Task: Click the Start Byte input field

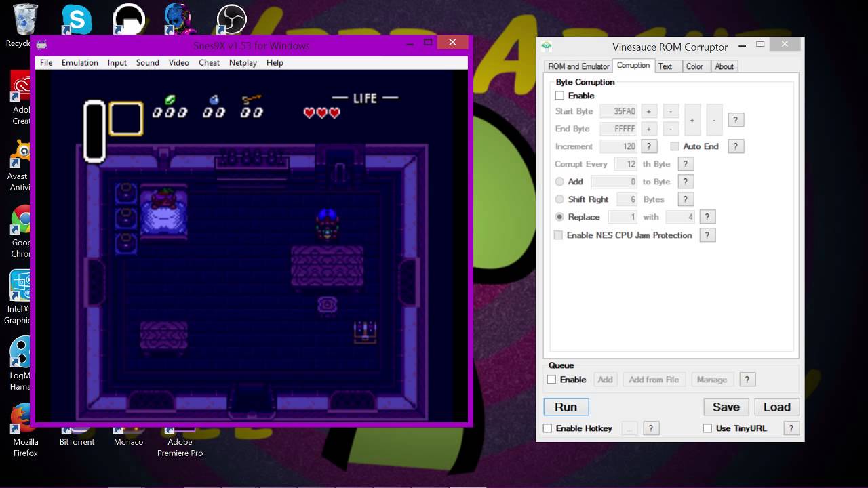Action: click(x=618, y=111)
